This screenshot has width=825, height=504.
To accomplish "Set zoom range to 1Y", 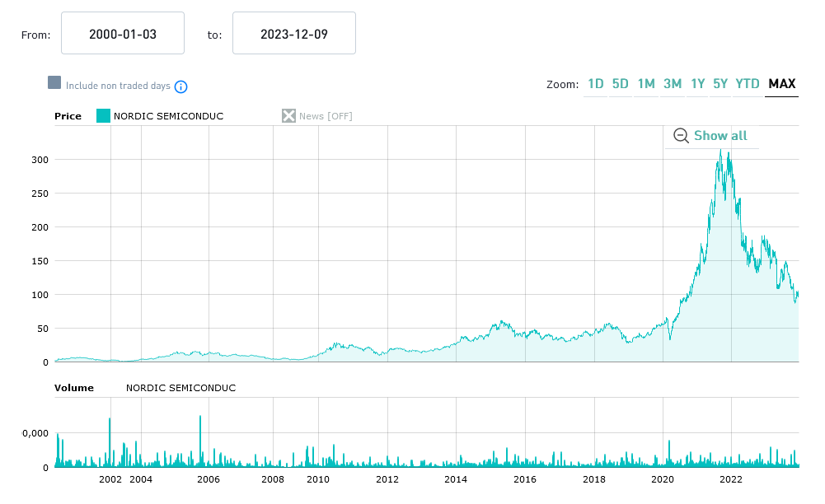I will [697, 84].
